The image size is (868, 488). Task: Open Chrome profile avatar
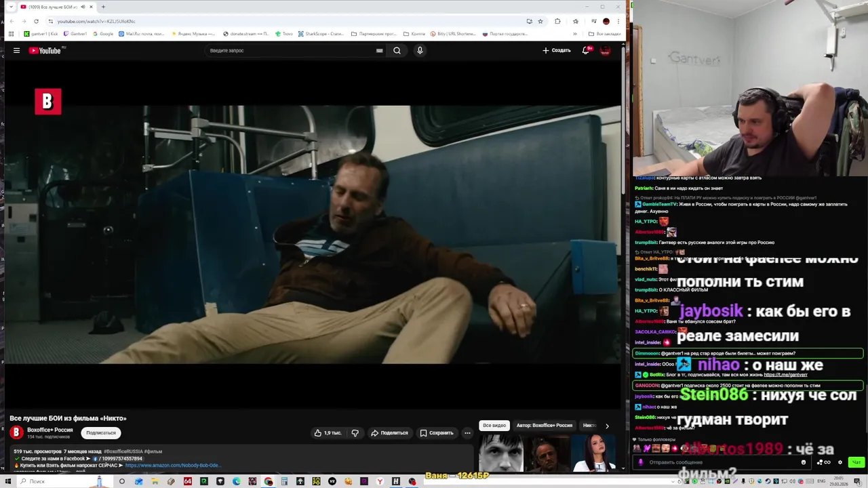click(x=606, y=21)
